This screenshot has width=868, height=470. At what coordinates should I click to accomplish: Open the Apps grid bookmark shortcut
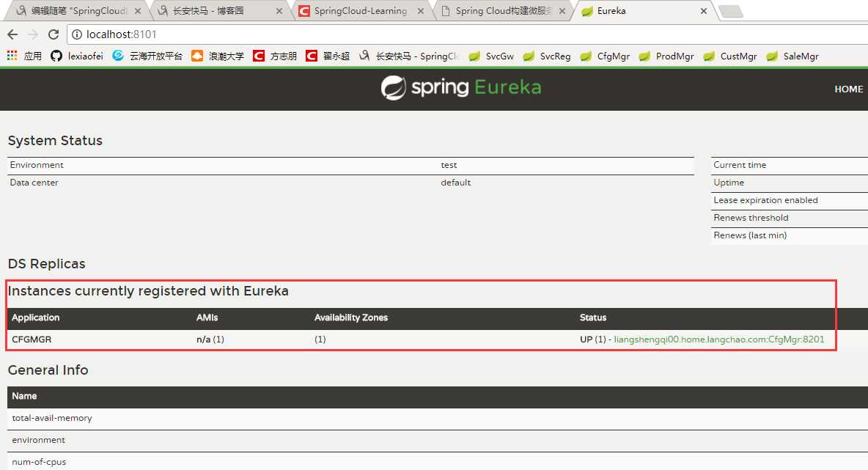(24, 56)
